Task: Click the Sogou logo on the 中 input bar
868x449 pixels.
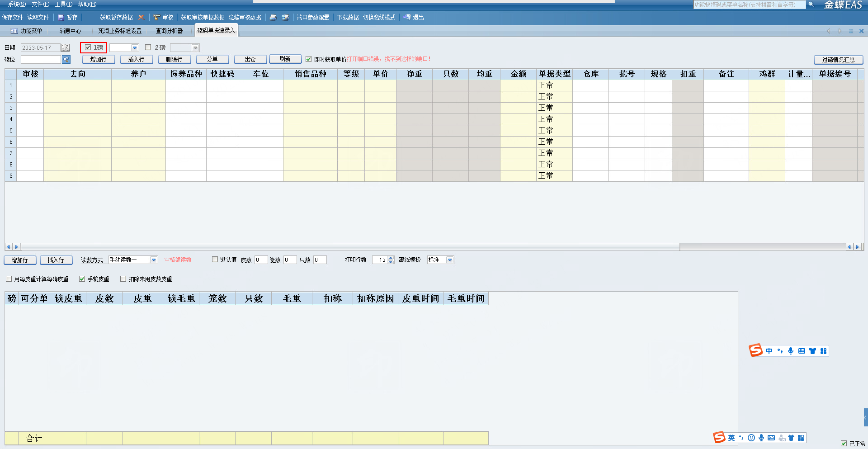Action: (x=756, y=350)
